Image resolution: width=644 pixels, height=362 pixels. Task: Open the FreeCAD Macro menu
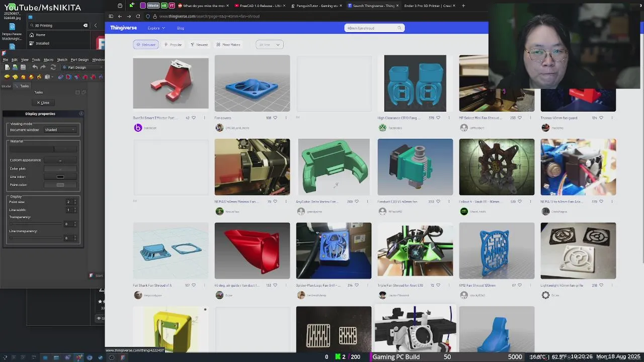click(x=48, y=60)
